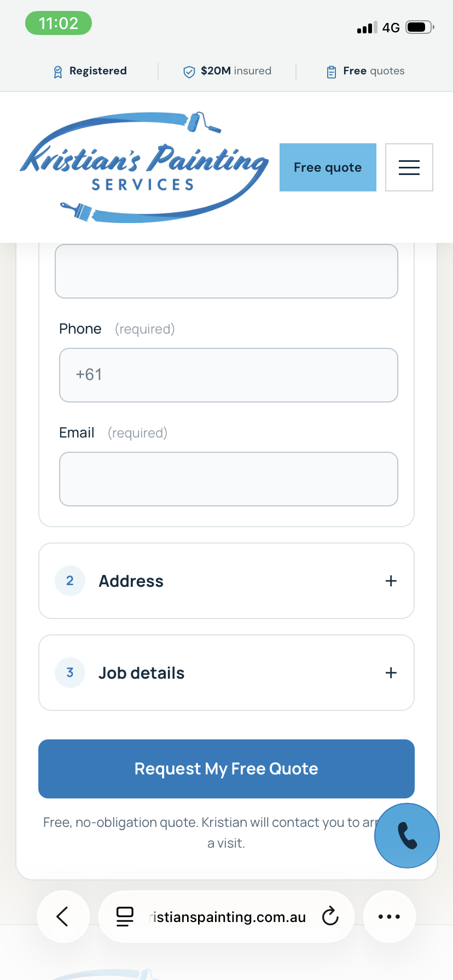Open the hamburger navigation menu
The height and width of the screenshot is (980, 453).
point(409,167)
